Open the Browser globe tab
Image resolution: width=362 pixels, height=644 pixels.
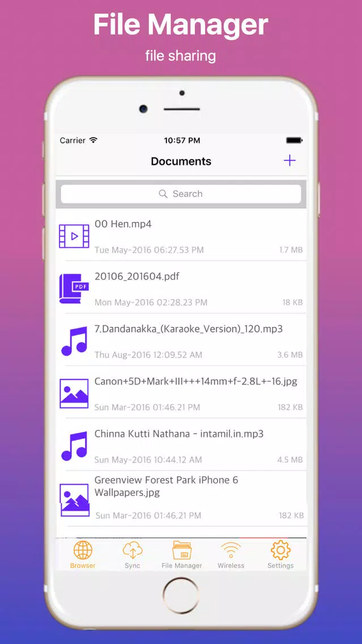83,555
